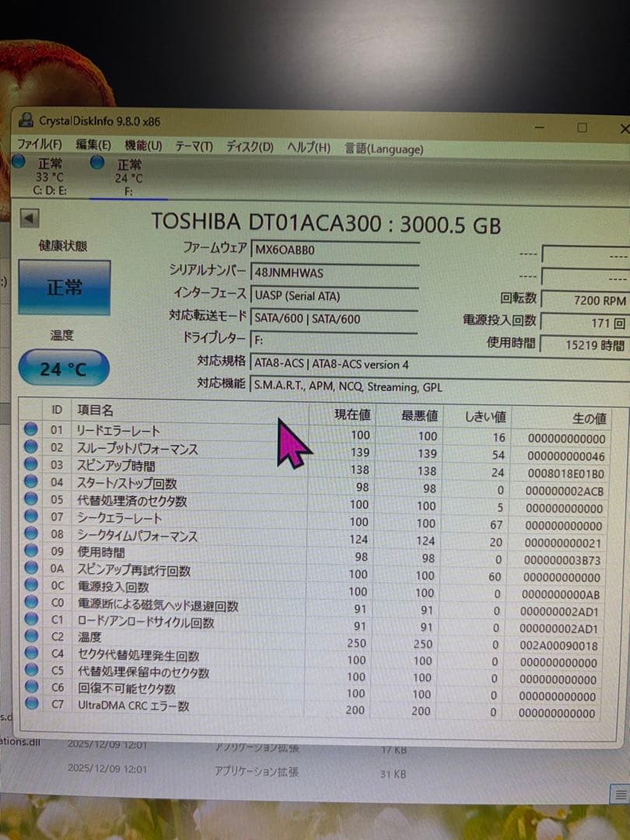
Task: Click the status icon for ID 09
Action: (31, 550)
